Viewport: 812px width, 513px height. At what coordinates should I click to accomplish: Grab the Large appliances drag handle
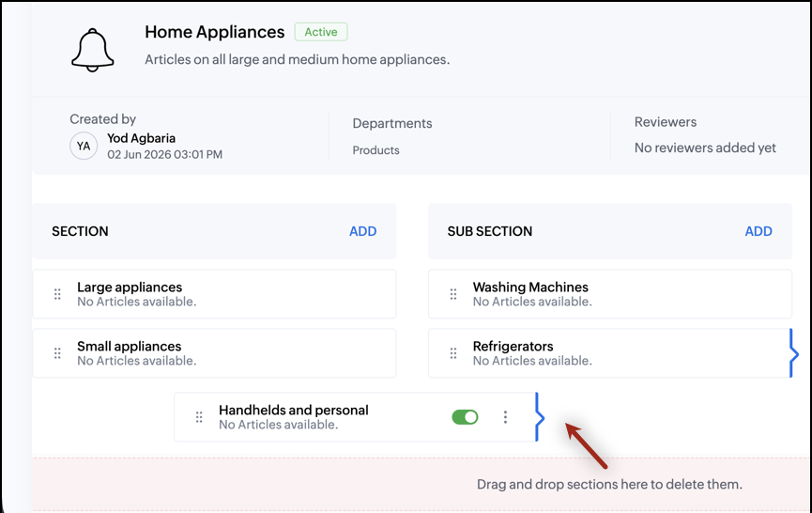(57, 294)
